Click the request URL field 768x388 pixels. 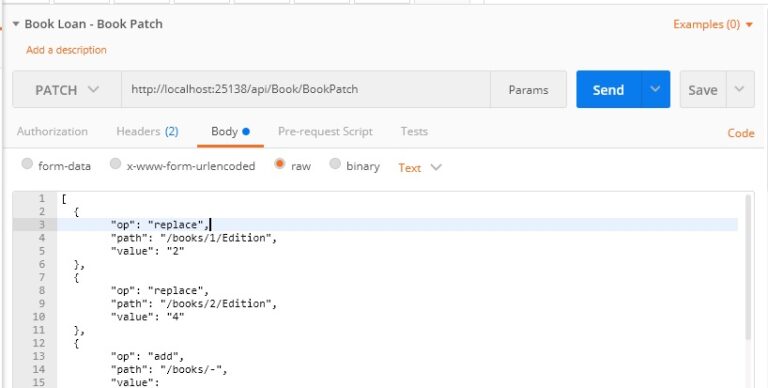pos(306,90)
